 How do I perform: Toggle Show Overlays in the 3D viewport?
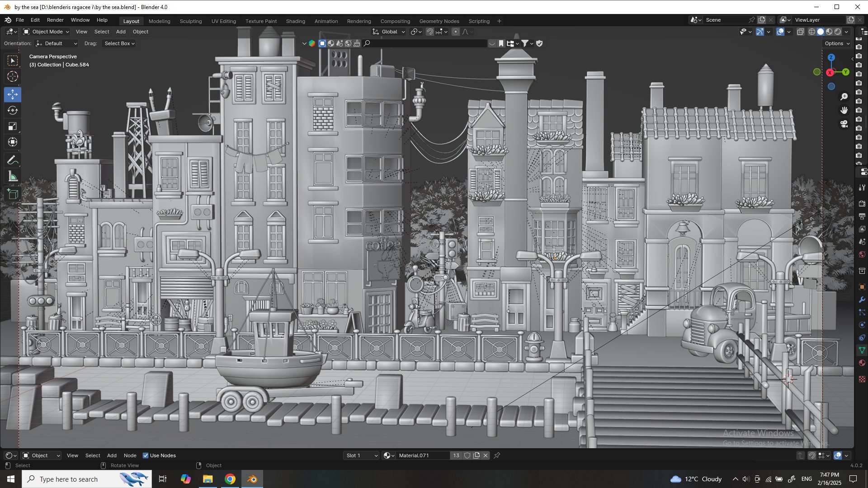pyautogui.click(x=780, y=32)
